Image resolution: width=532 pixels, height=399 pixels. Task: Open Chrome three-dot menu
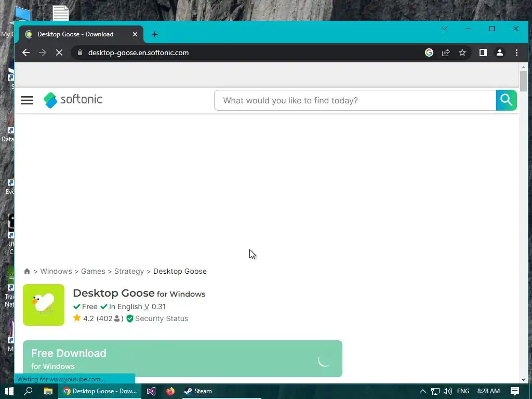point(516,52)
